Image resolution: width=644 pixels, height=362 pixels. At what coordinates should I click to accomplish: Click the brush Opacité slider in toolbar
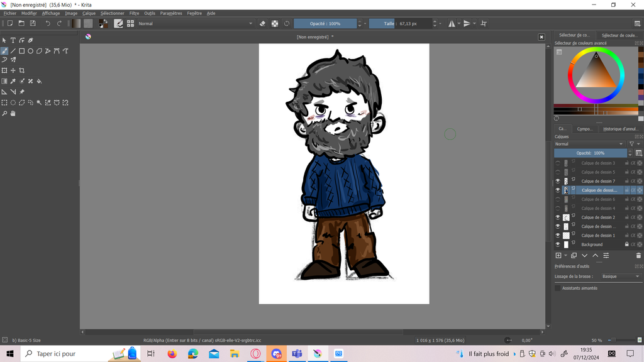tap(325, 24)
